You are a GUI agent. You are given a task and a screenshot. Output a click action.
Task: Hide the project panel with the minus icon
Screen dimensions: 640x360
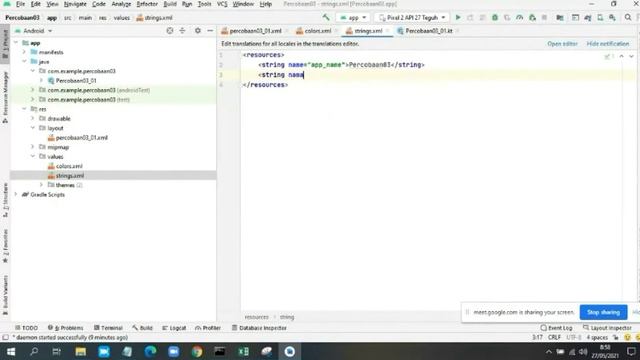pos(210,31)
